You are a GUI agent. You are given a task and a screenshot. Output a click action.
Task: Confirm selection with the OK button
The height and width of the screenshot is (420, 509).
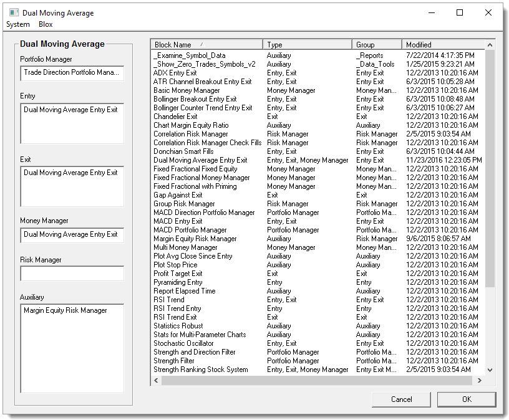coord(466,399)
